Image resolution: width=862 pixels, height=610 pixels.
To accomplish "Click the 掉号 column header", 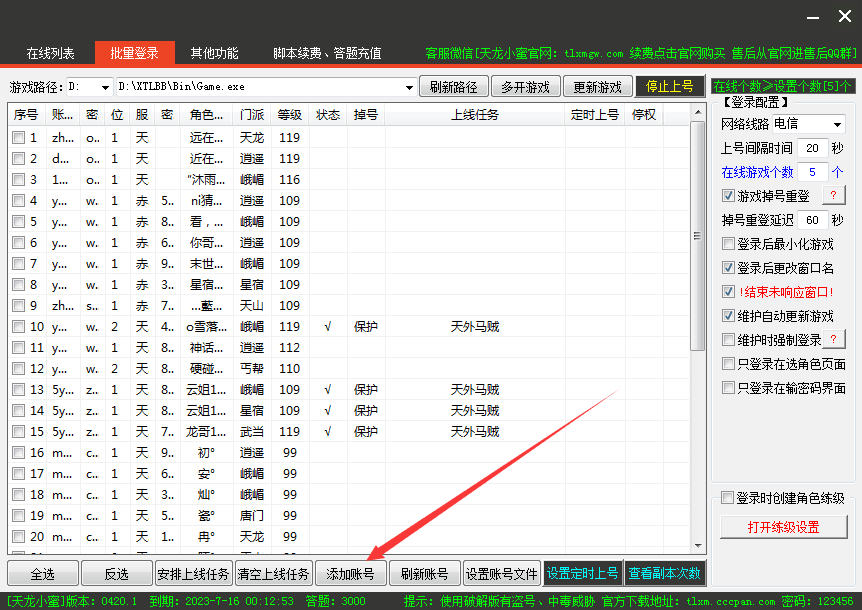I will 366,115.
